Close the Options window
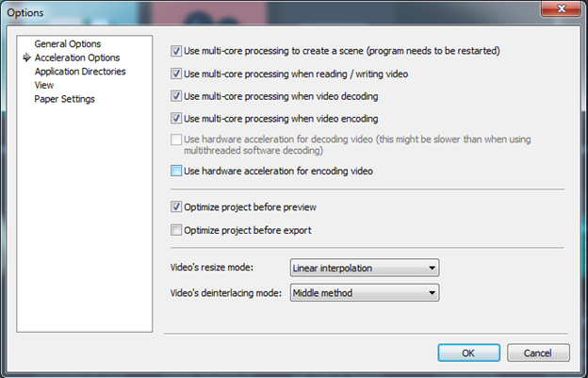Viewport: 588px width, 378px height. pos(561,8)
